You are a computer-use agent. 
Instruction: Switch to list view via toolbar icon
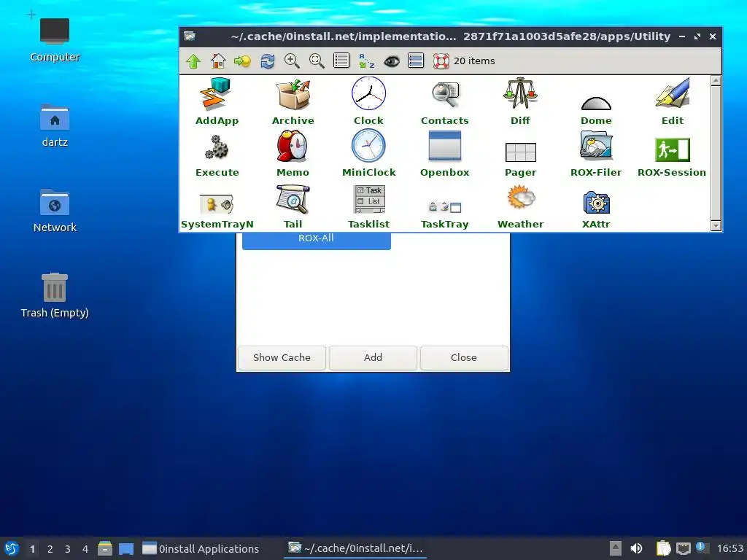point(341,61)
